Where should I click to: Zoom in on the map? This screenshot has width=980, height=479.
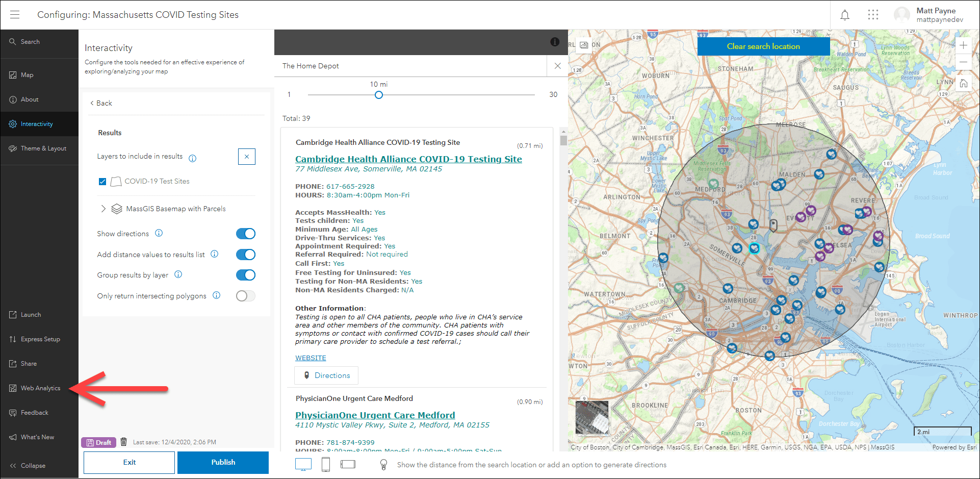pyautogui.click(x=963, y=45)
